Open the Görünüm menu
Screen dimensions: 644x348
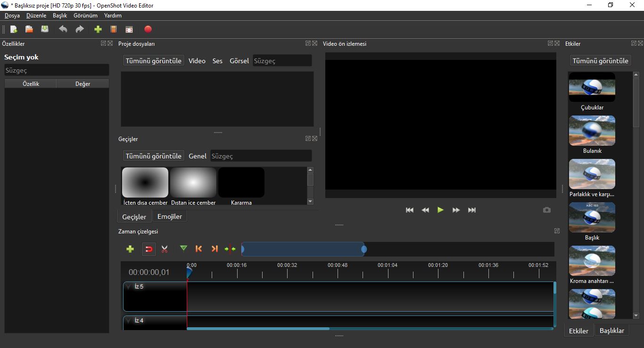tap(85, 16)
